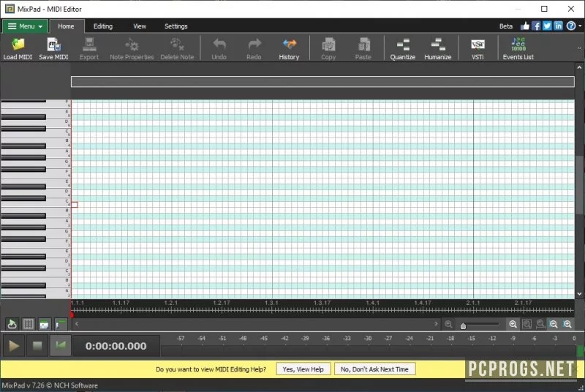Image resolution: width=585 pixels, height=392 pixels.
Task: Click timeline marker 1.3.1
Action: [x=271, y=303]
